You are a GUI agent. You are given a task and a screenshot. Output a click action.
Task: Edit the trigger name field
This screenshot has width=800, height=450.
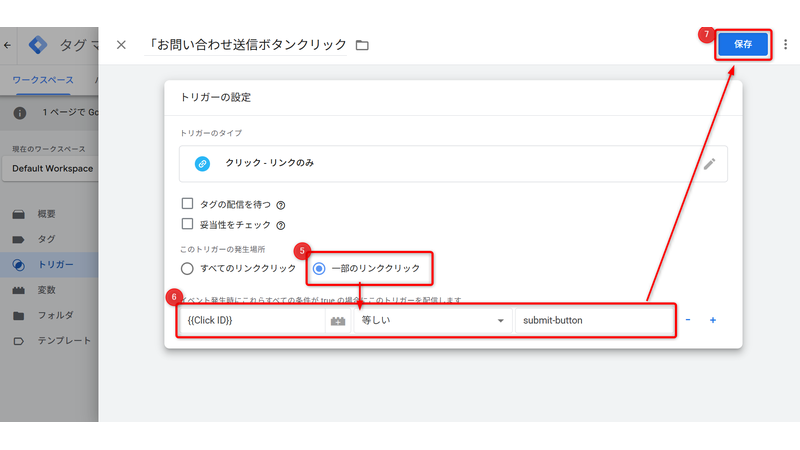coord(246,45)
